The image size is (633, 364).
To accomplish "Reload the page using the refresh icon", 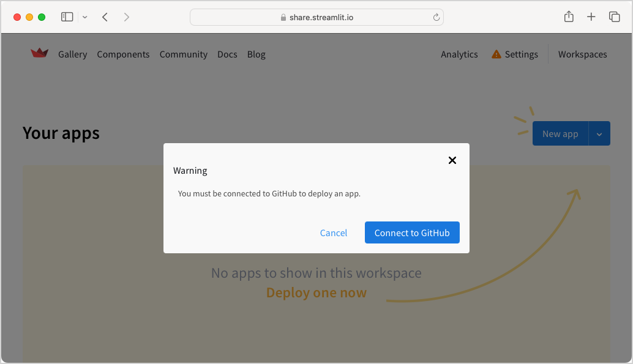I will [436, 17].
